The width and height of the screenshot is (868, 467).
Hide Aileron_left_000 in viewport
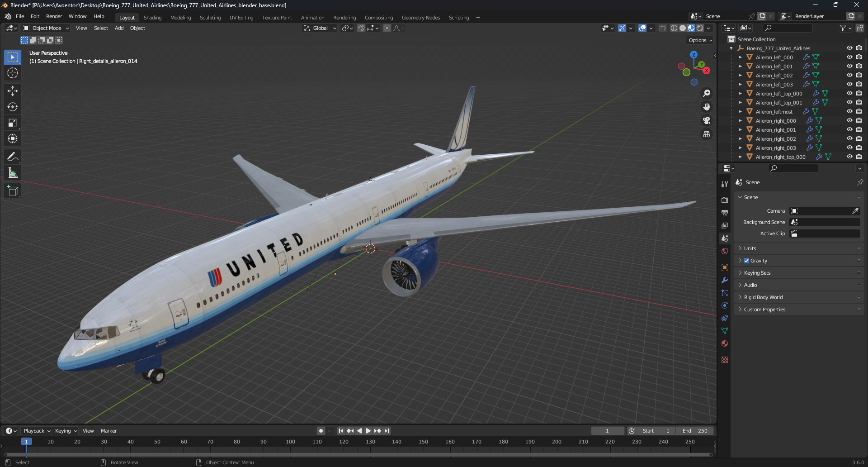point(849,57)
